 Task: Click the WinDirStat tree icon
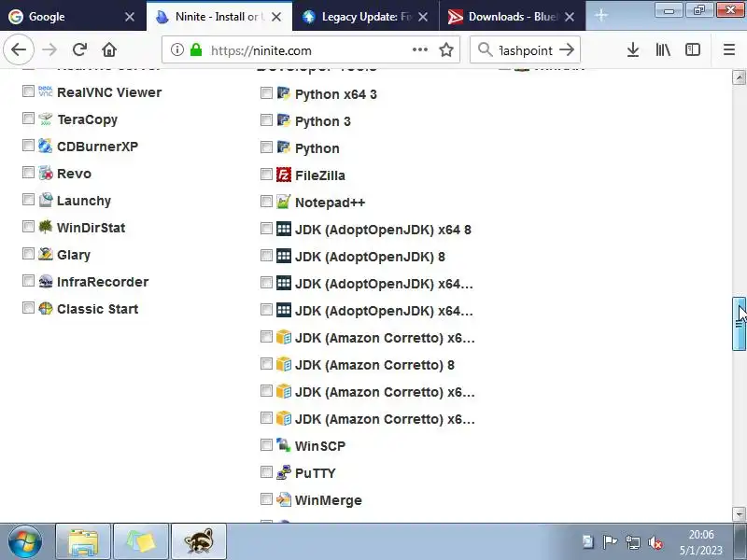pos(45,227)
